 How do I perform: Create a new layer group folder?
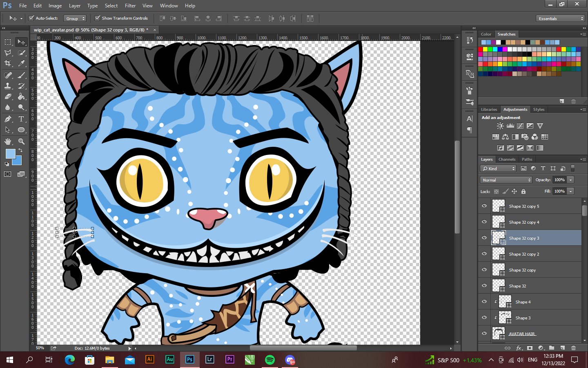click(552, 348)
